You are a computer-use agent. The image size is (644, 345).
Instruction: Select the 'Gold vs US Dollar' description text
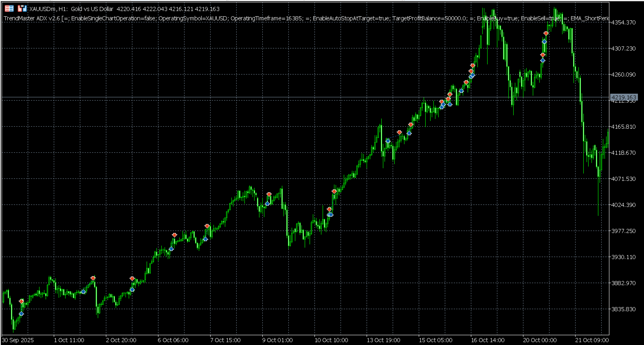tap(92, 9)
